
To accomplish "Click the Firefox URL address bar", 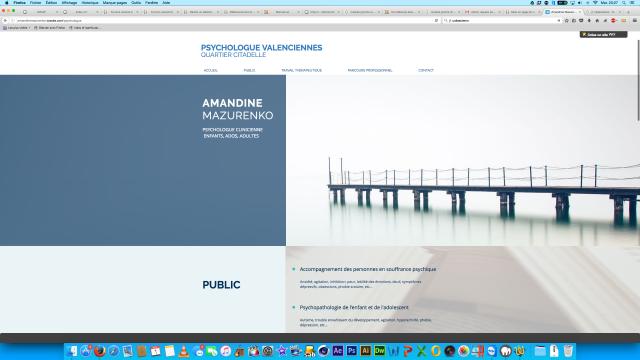I will click(x=224, y=20).
